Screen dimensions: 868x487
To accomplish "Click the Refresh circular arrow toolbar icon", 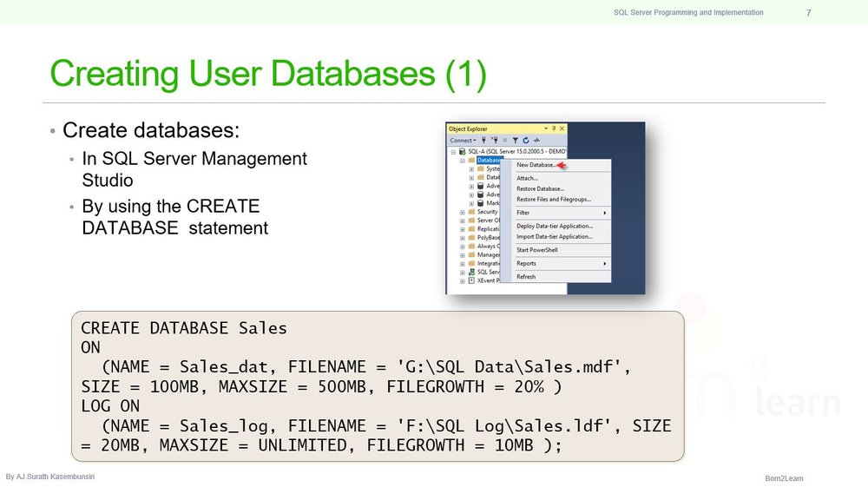I will 526,140.
